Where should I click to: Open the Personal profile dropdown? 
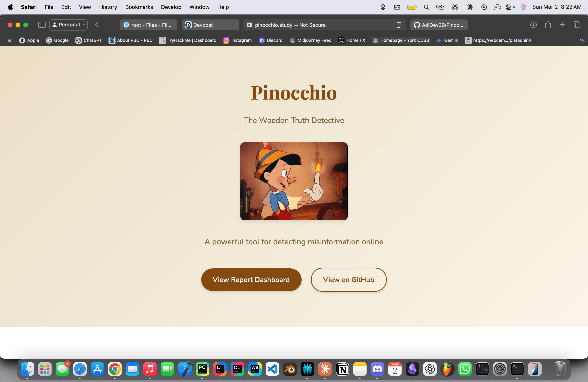pyautogui.click(x=68, y=25)
